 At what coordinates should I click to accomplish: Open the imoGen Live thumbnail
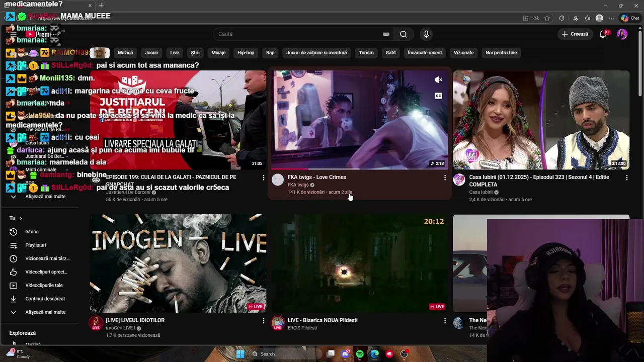point(178,263)
